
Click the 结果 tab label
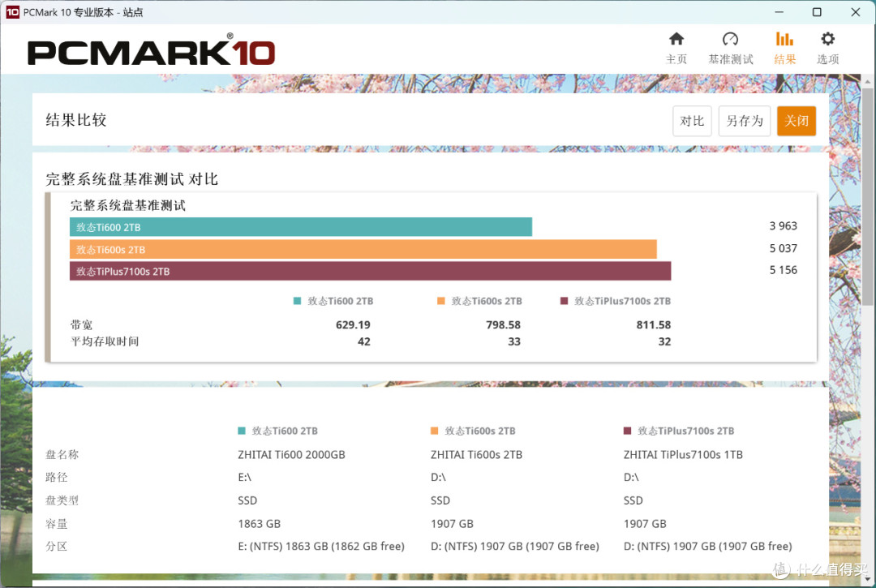[x=784, y=59]
